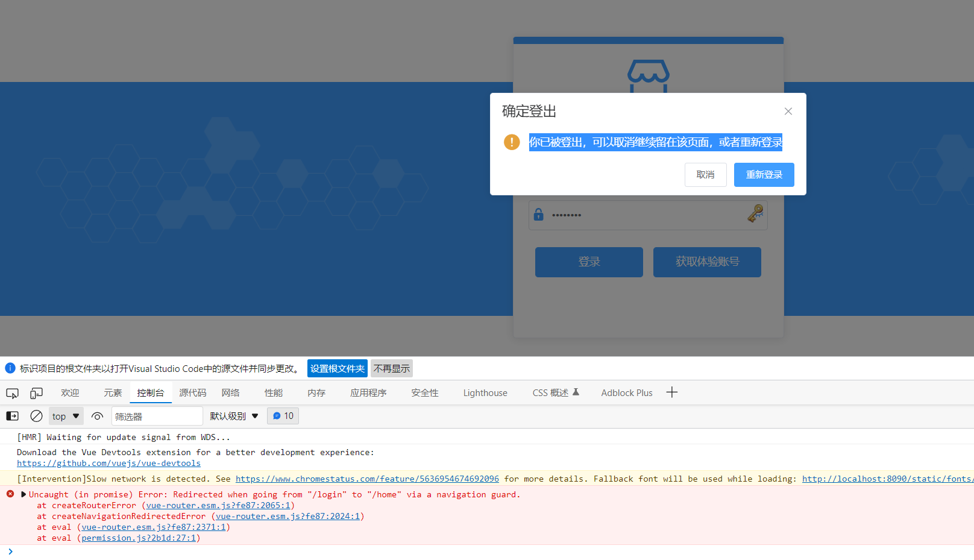
Task: Clear the console messages
Action: point(36,416)
